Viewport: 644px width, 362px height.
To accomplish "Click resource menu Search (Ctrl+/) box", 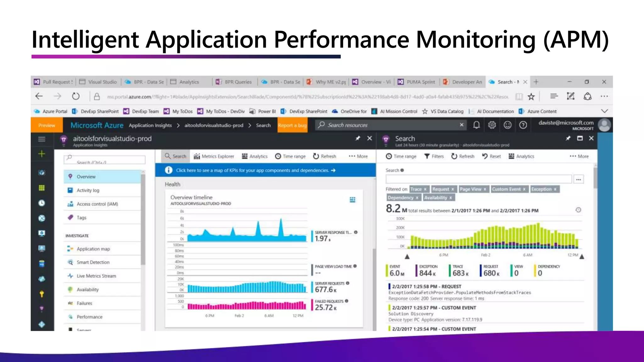I will pos(104,160).
